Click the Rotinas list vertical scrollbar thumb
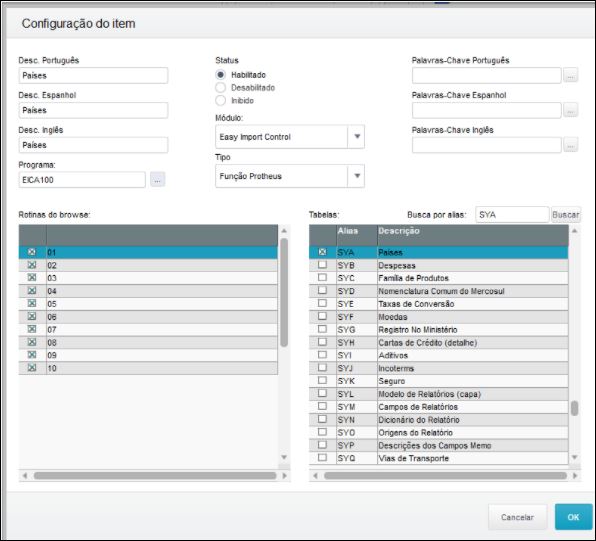 284,292
